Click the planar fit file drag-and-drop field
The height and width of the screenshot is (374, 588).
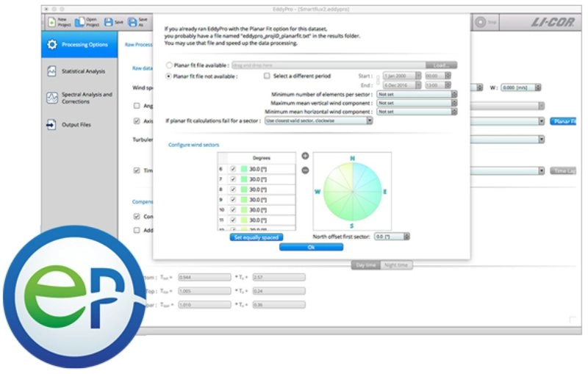[x=329, y=65]
